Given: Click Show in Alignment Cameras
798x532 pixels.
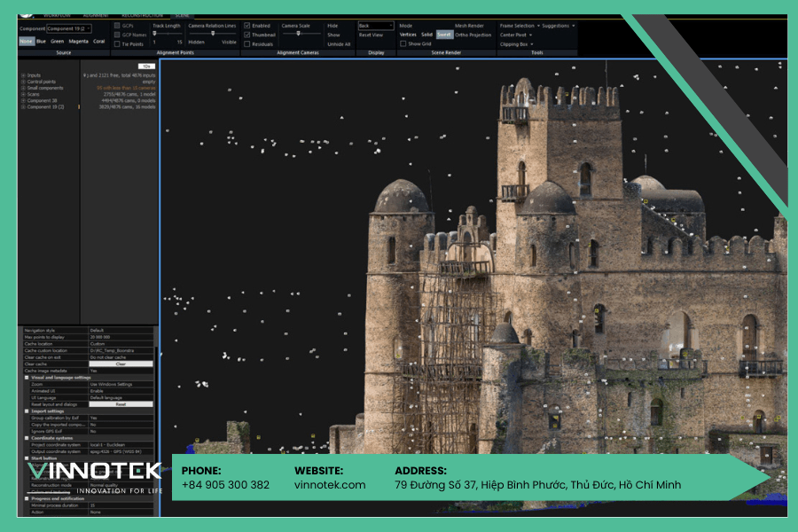Looking at the screenshot, I should tap(333, 35).
